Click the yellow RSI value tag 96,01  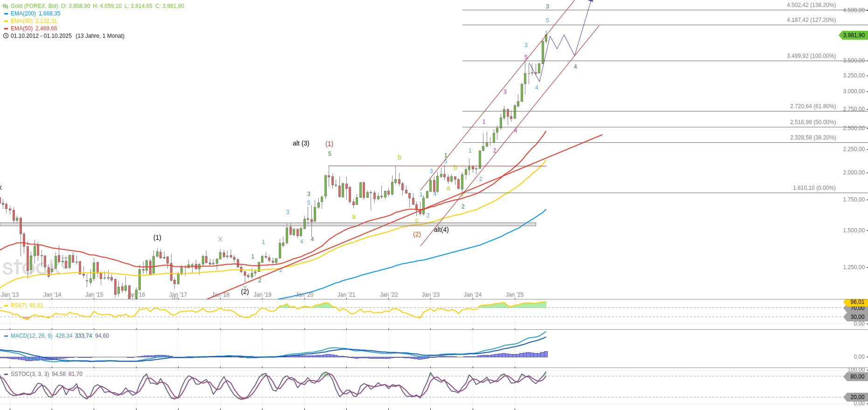[857, 302]
